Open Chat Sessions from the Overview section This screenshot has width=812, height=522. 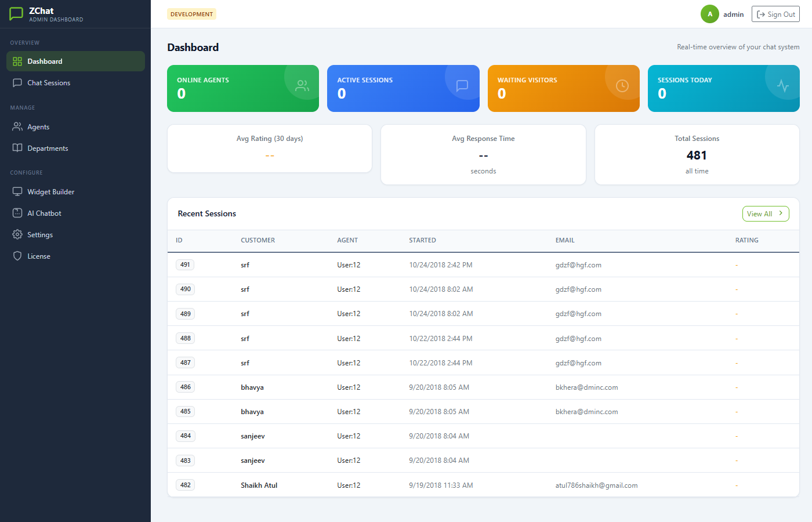pos(48,82)
